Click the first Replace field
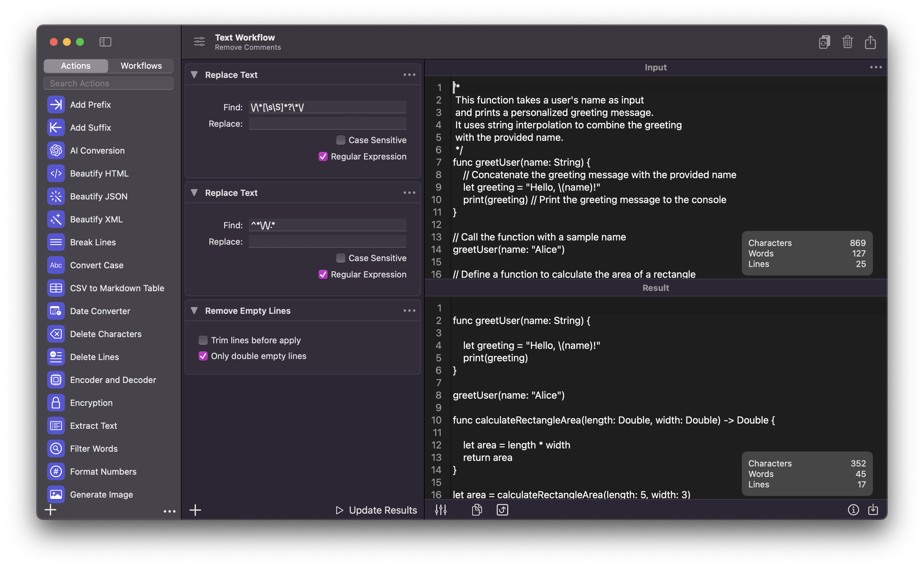This screenshot has width=924, height=568. coord(327,123)
